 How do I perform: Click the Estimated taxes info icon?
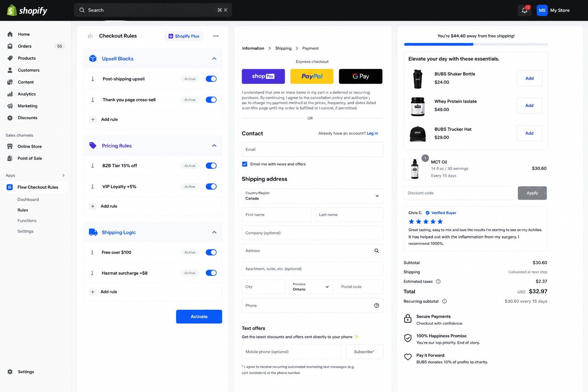(x=438, y=281)
